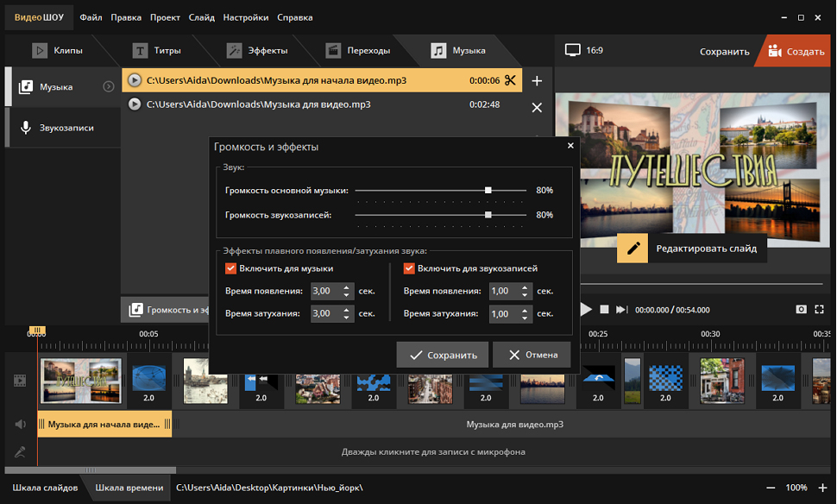Screen dimensions: 837x504
Task: Click music Время затухания input field
Action: click(x=325, y=313)
